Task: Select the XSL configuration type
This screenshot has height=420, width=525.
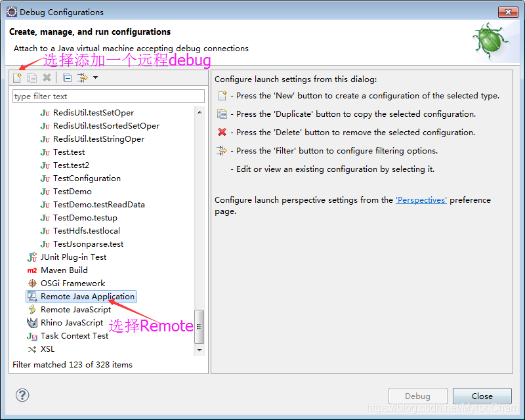Action: pos(47,349)
